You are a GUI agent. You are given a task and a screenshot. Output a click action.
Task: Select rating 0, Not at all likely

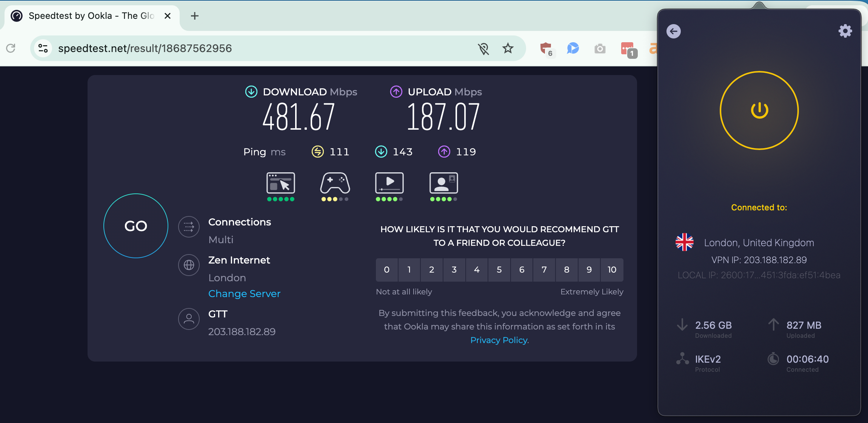[x=386, y=270]
